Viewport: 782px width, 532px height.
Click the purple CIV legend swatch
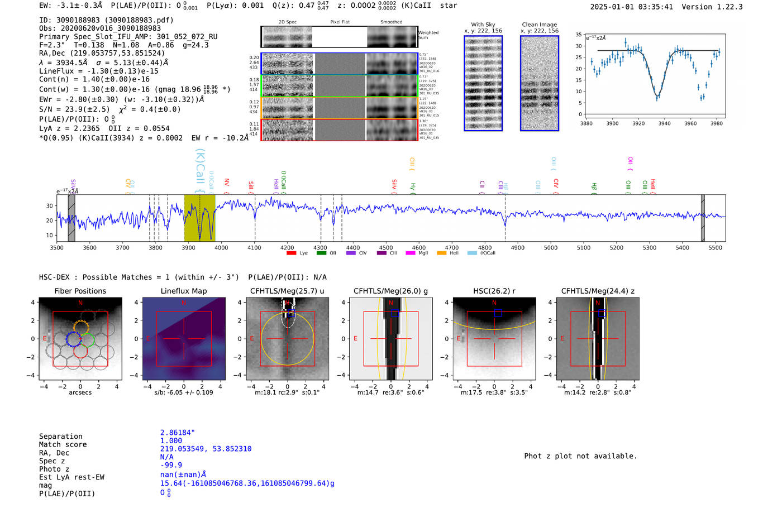click(351, 253)
